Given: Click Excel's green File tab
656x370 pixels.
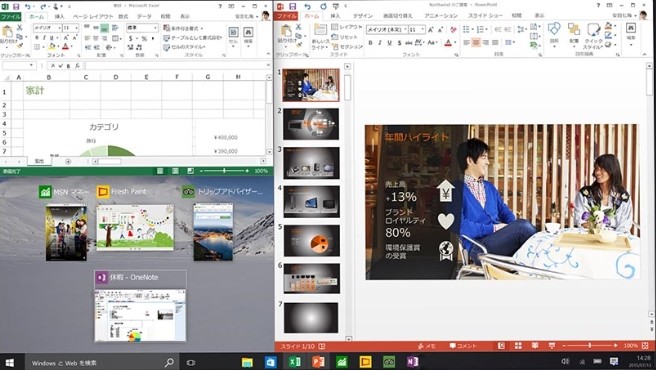Looking at the screenshot, I should pos(10,16).
